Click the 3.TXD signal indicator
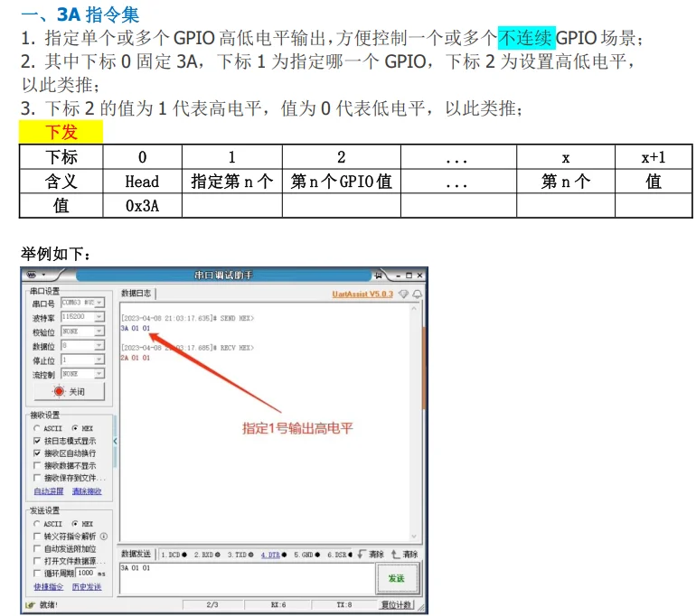Image resolution: width=696 pixels, height=616 pixels. click(240, 555)
